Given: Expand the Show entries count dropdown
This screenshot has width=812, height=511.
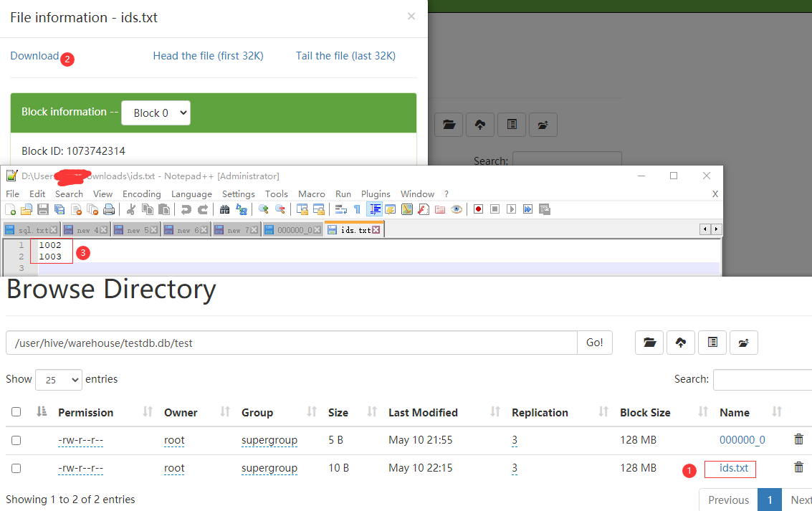Looking at the screenshot, I should coord(58,379).
